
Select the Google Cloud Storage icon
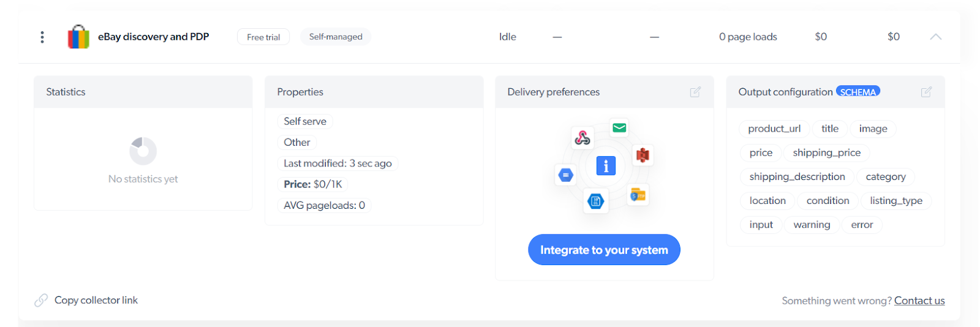pyautogui.click(x=566, y=176)
